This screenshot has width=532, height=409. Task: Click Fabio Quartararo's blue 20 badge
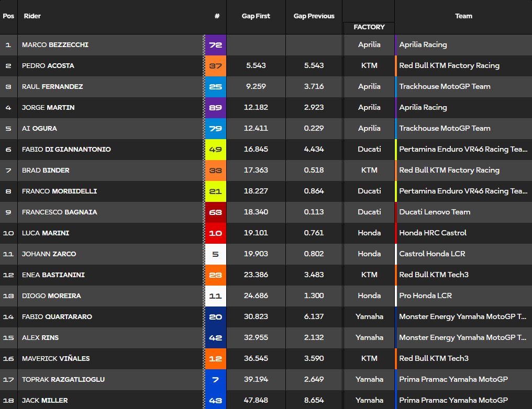coord(215,317)
